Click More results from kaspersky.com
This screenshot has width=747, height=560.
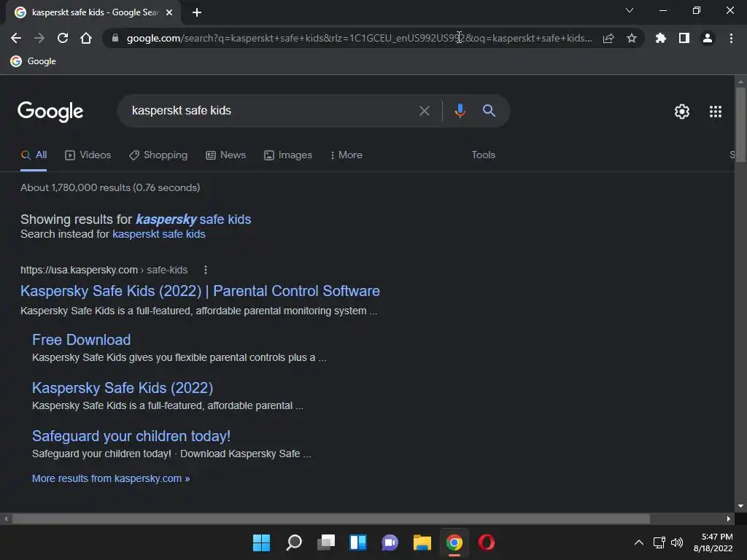tap(111, 478)
